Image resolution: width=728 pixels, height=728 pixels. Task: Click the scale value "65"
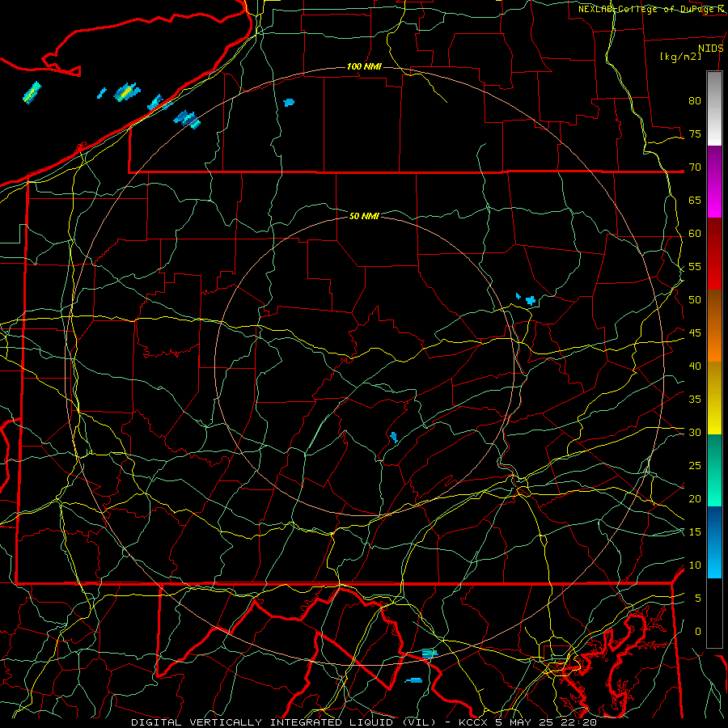pyautogui.click(x=695, y=201)
